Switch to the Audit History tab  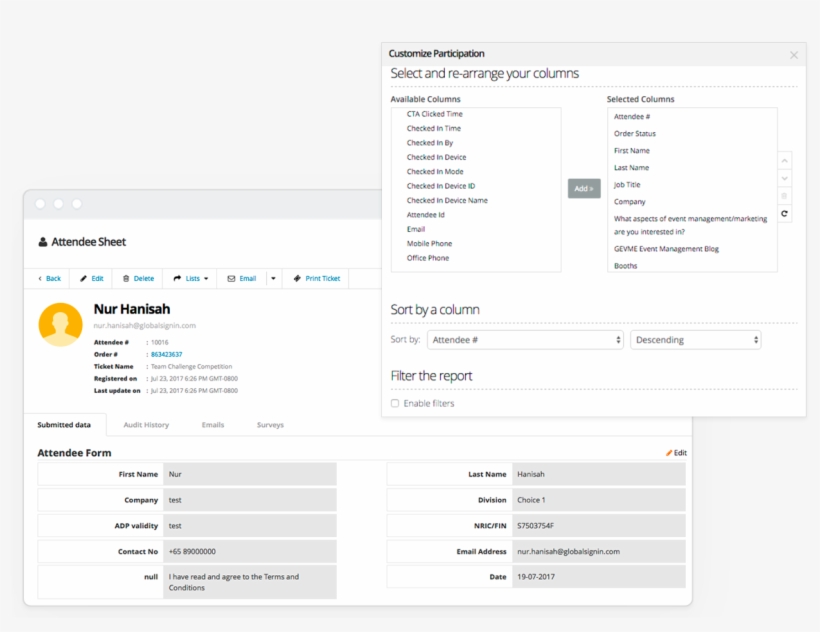coord(148,425)
